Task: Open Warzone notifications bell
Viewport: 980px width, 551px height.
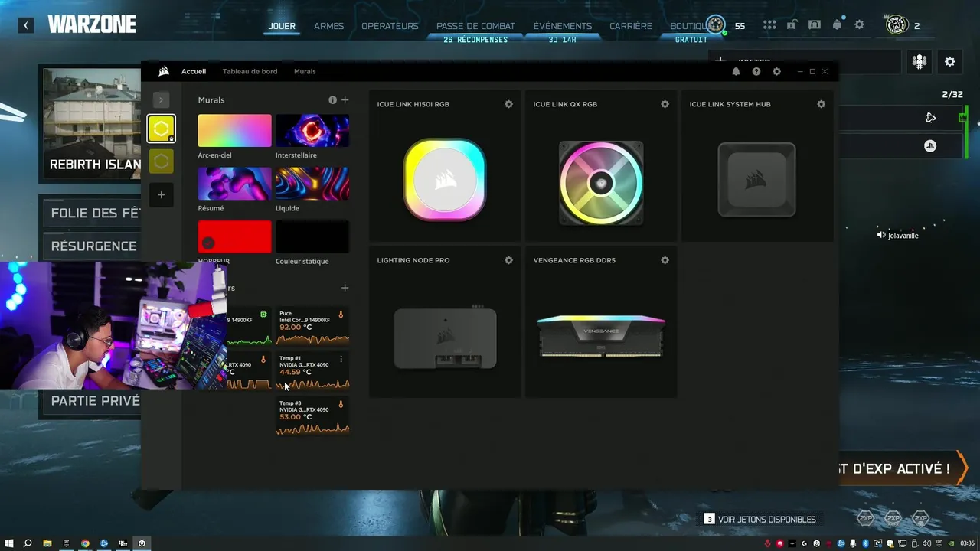Action: click(x=837, y=24)
